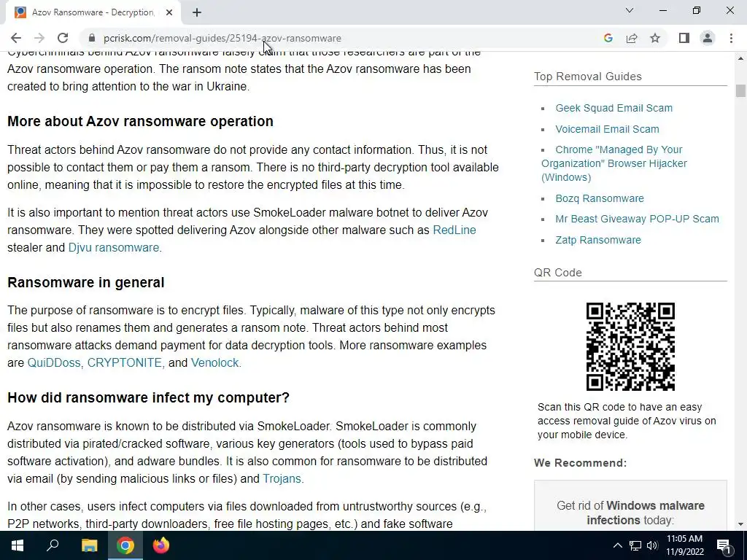The height and width of the screenshot is (560, 747).
Task: Open Windows taskbar search
Action: [53, 545]
